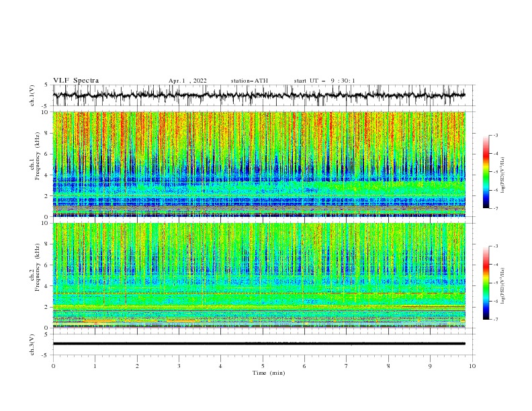Click the "0" tick on the time axis
Screen dimensions: 532x411
pyautogui.click(x=53, y=366)
